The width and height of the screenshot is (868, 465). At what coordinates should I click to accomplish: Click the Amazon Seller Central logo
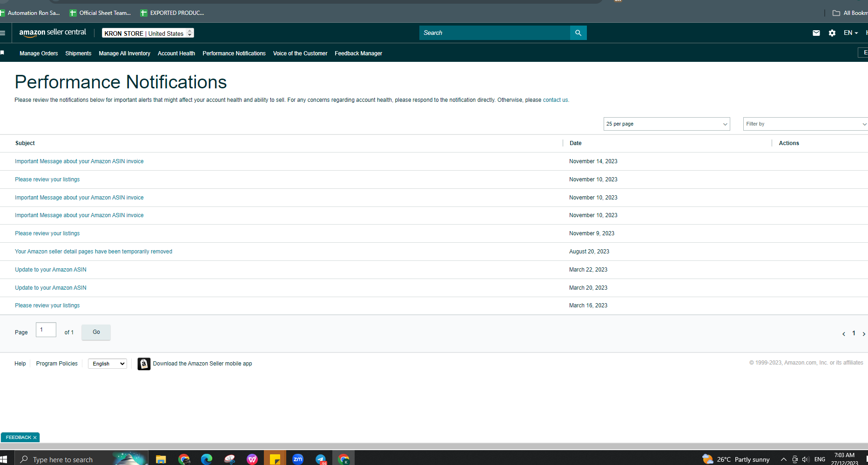(x=53, y=33)
